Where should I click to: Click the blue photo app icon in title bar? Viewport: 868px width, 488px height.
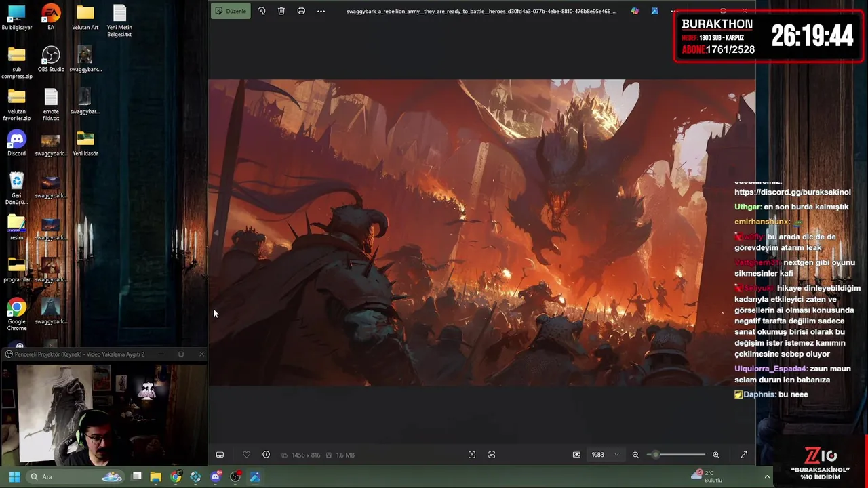coord(654,11)
